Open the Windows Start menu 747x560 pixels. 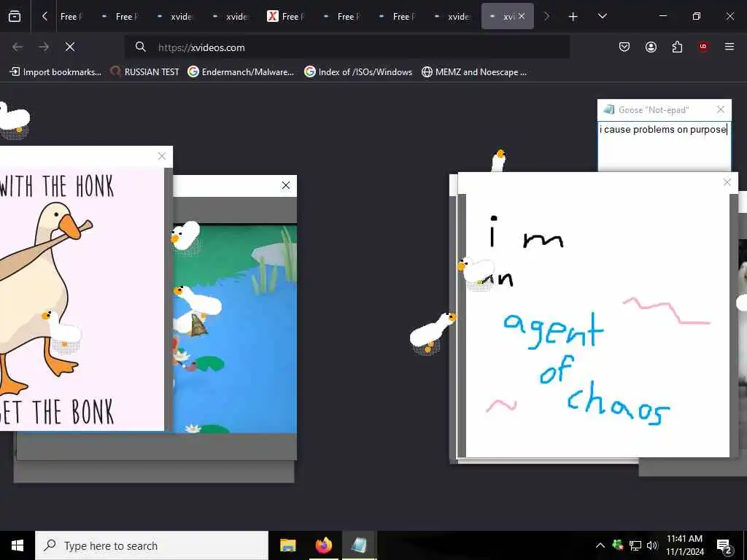pyautogui.click(x=18, y=545)
